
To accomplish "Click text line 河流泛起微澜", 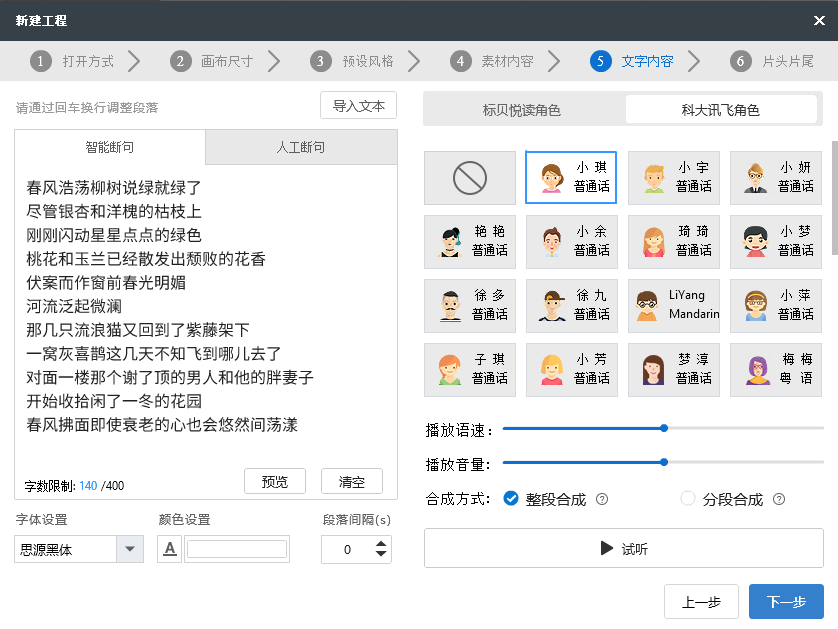I will (74, 306).
